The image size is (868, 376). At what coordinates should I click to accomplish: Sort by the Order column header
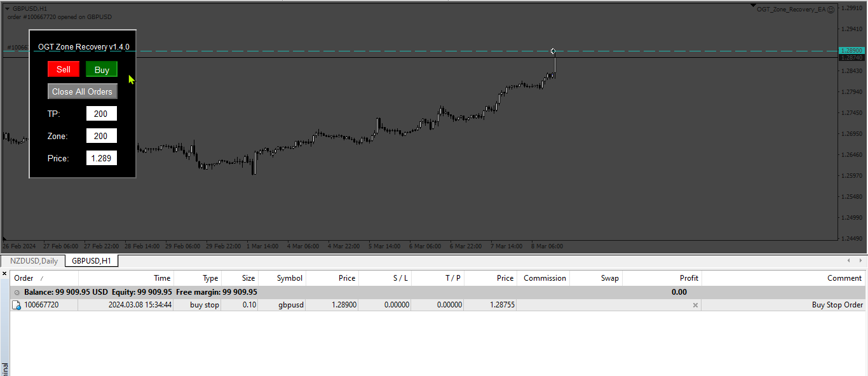point(44,278)
